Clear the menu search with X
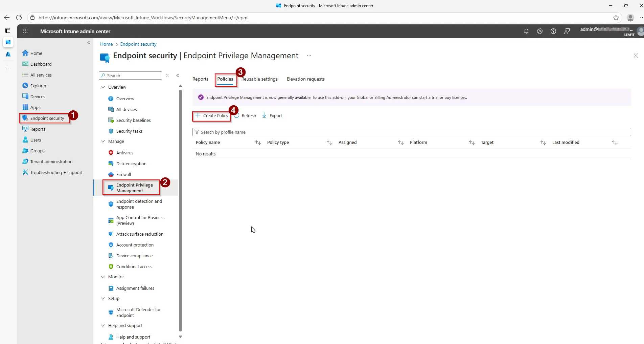644x344 pixels. click(x=167, y=76)
